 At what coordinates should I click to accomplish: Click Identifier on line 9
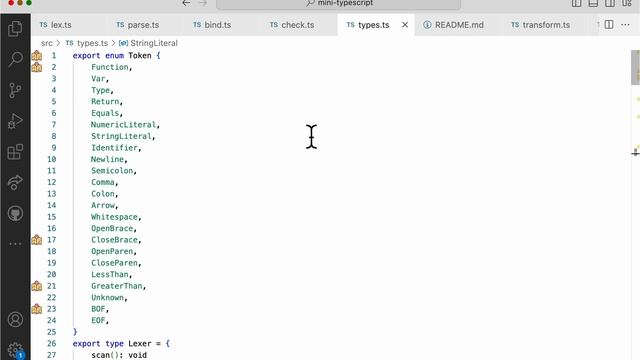(114, 148)
